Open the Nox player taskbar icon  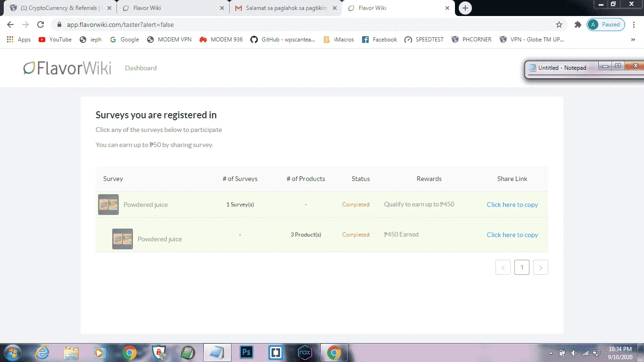pyautogui.click(x=305, y=353)
